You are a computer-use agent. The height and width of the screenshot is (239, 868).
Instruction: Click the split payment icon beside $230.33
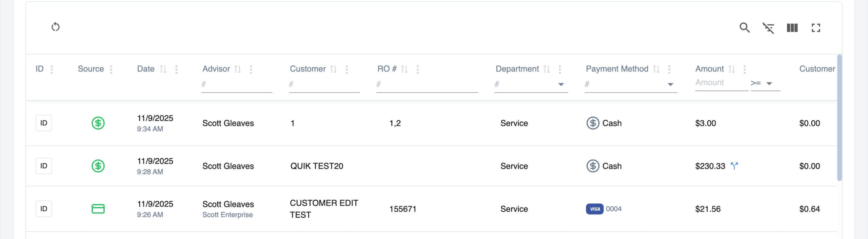tap(734, 166)
